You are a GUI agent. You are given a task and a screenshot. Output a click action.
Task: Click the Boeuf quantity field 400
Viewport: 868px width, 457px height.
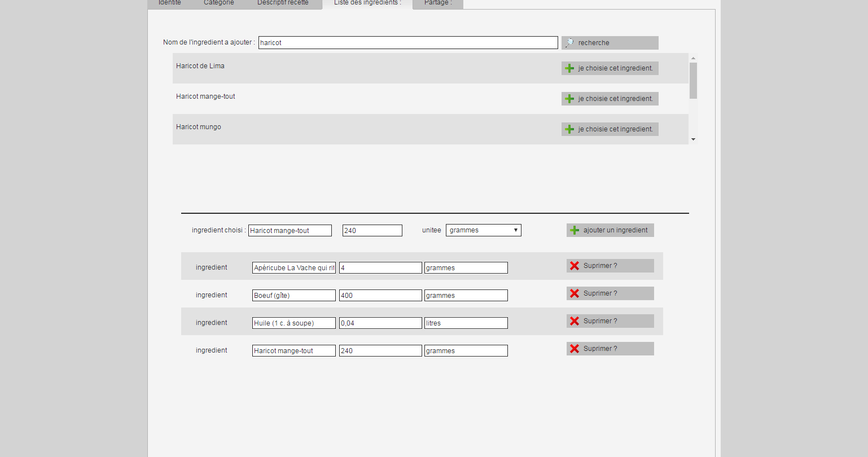[x=380, y=295]
